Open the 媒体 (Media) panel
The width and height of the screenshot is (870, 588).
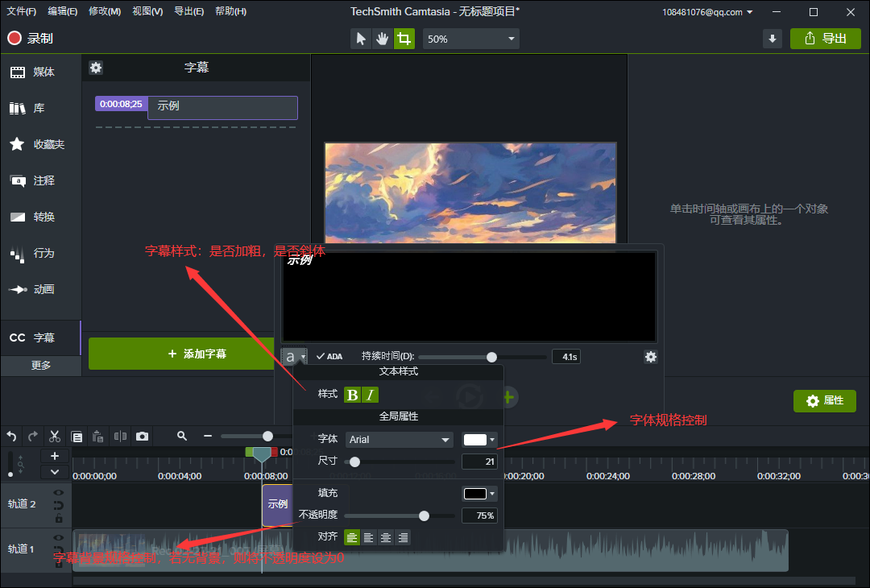click(x=39, y=71)
